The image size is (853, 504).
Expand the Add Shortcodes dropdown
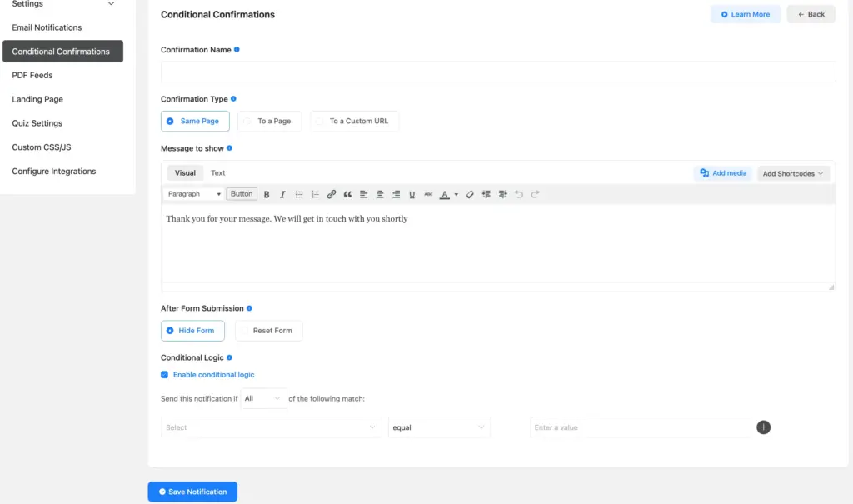[793, 173]
